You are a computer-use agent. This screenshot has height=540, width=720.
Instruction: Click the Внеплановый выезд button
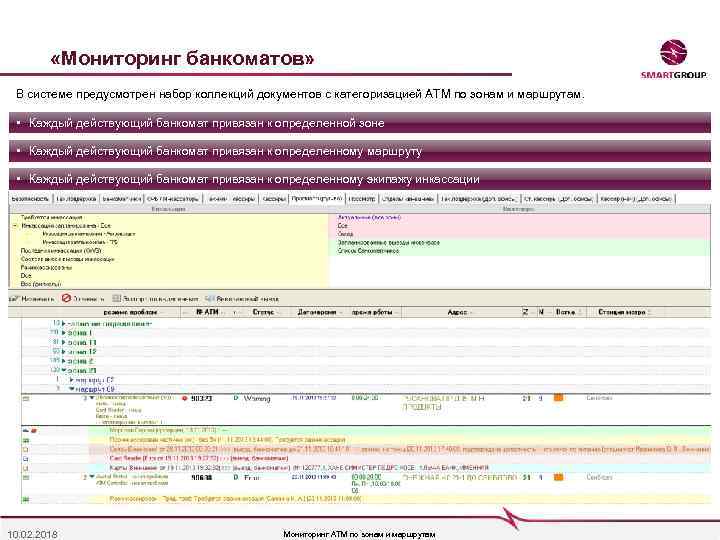tap(242, 299)
